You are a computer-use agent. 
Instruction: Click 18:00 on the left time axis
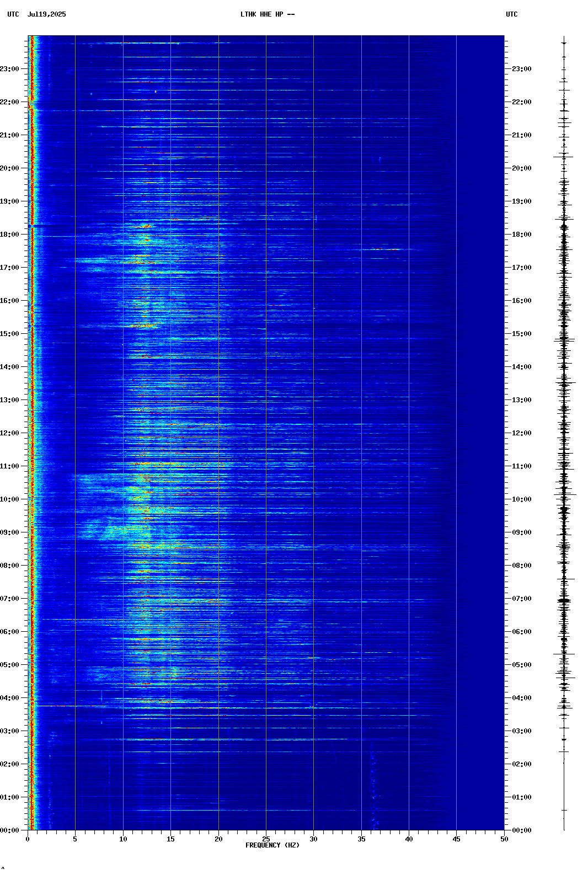tap(9, 235)
